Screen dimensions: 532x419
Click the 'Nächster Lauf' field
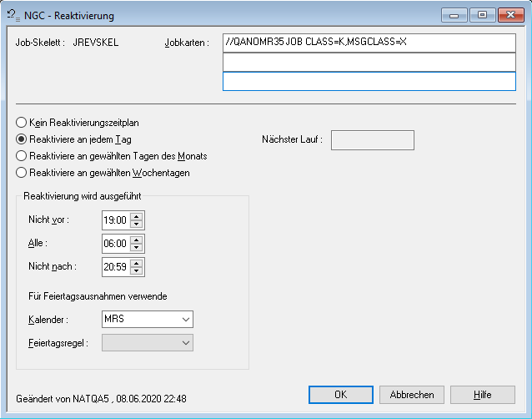[373, 140]
